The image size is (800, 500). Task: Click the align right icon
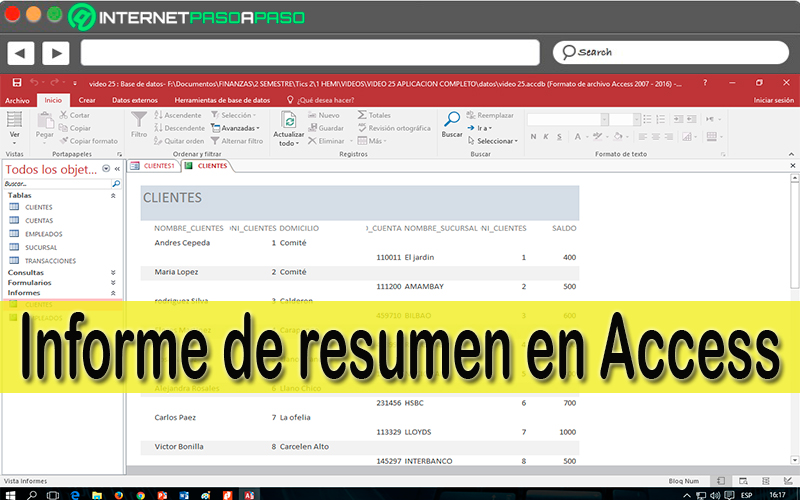pyautogui.click(x=668, y=137)
